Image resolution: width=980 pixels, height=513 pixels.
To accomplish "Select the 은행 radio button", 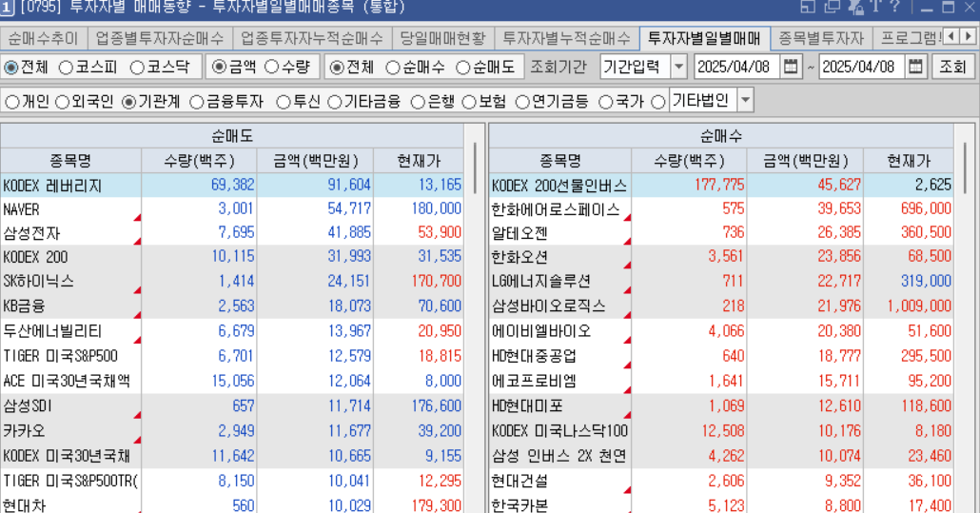I will [x=418, y=103].
